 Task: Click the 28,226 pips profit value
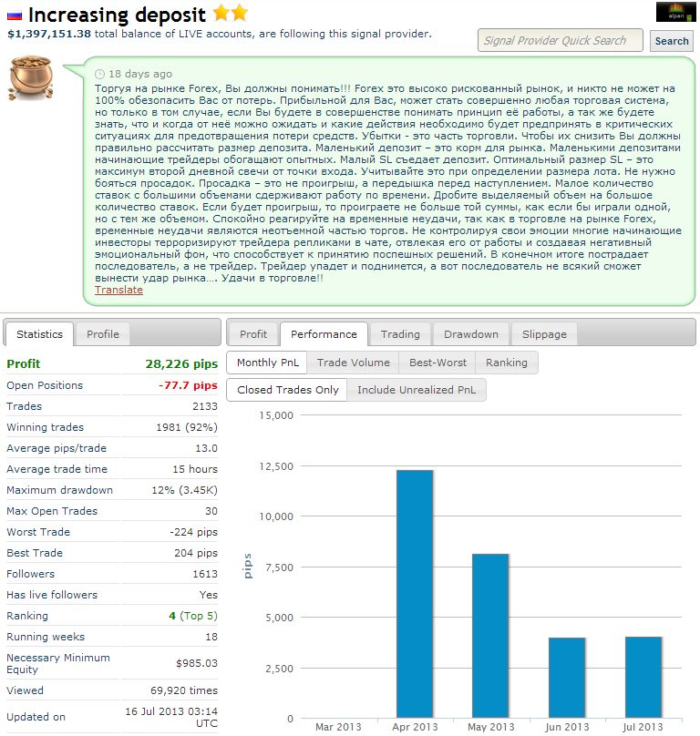181,363
